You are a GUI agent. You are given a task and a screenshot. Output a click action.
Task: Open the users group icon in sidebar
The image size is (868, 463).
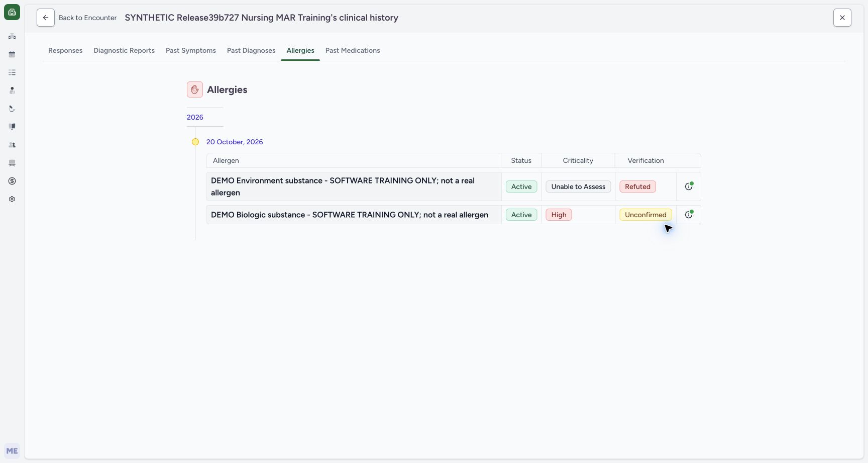click(x=12, y=145)
